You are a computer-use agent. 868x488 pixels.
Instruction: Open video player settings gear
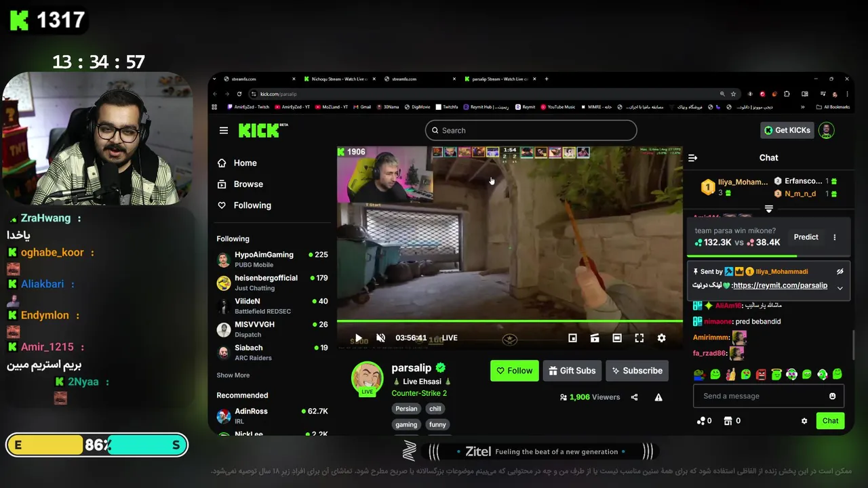coord(661,338)
